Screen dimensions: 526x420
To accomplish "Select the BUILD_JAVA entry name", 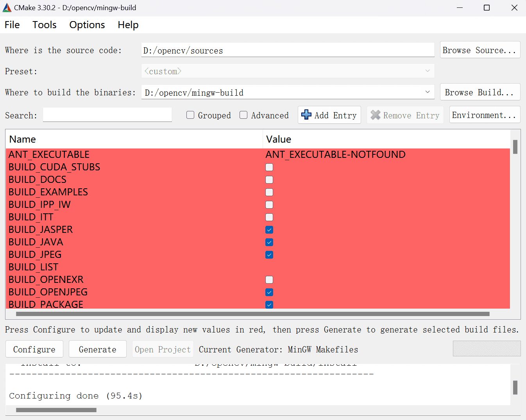I will point(36,242).
